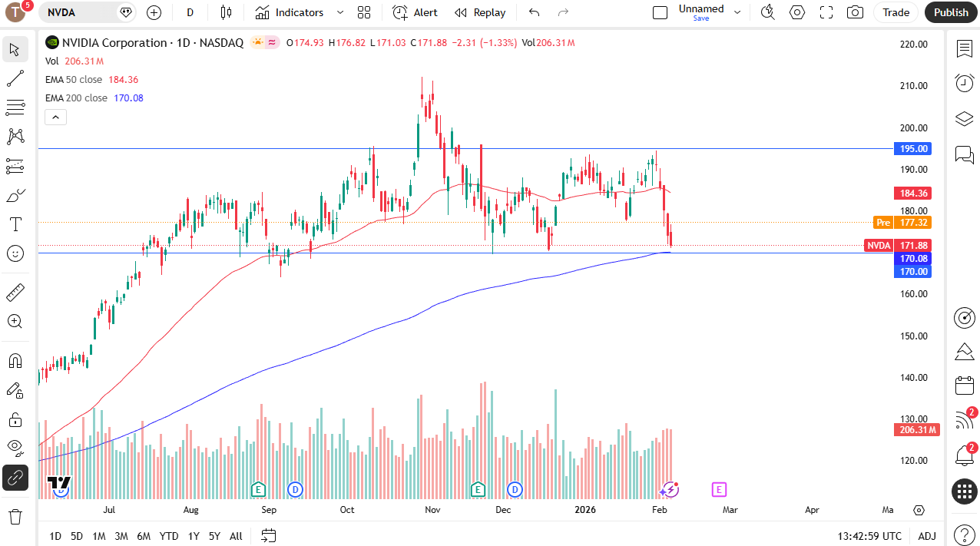Open the Trade panel
Screen dimensions: 980x546
pyautogui.click(x=896, y=12)
